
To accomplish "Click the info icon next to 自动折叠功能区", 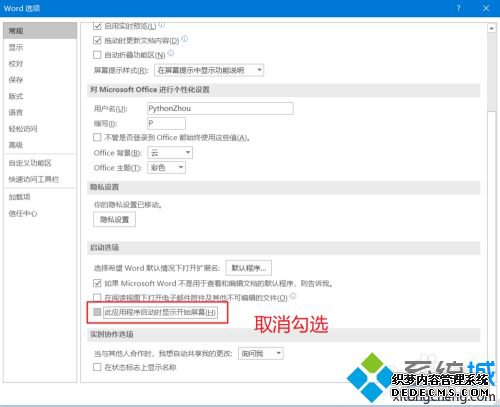I will (171, 53).
